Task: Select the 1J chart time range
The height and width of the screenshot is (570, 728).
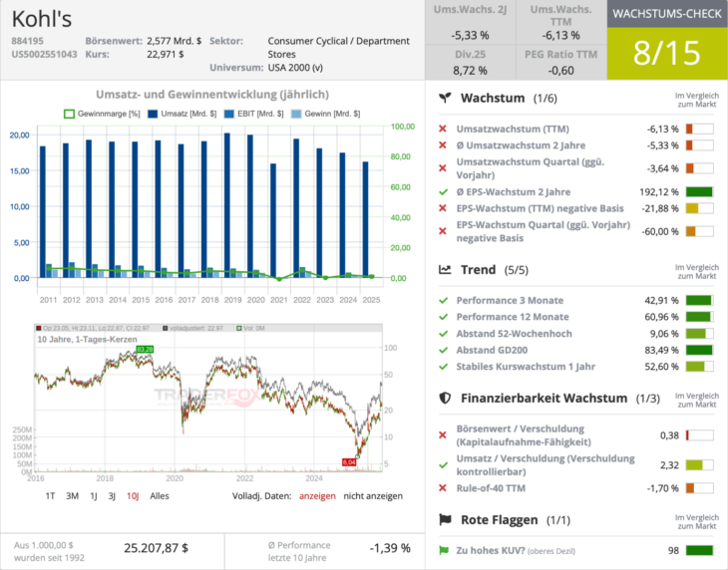Action: click(94, 495)
